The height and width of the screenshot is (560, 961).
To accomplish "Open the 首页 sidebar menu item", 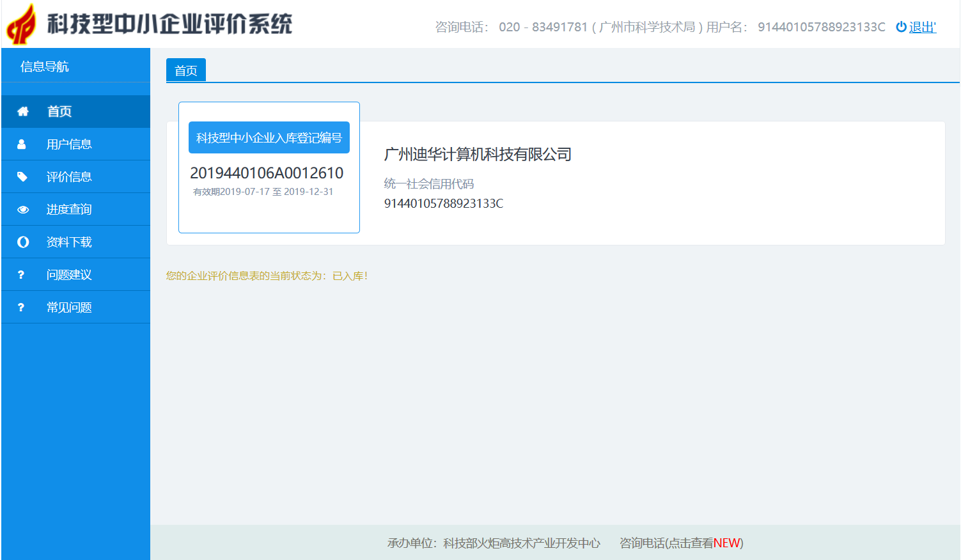I will coord(75,111).
